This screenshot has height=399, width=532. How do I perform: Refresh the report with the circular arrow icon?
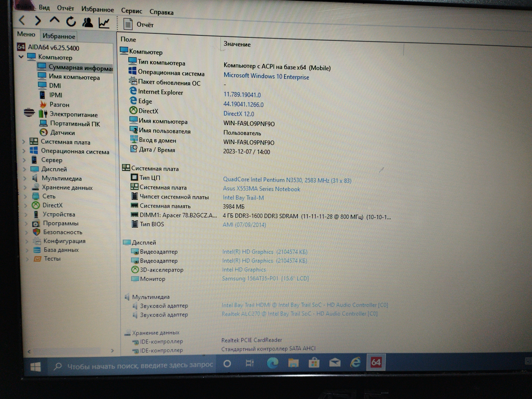71,21
